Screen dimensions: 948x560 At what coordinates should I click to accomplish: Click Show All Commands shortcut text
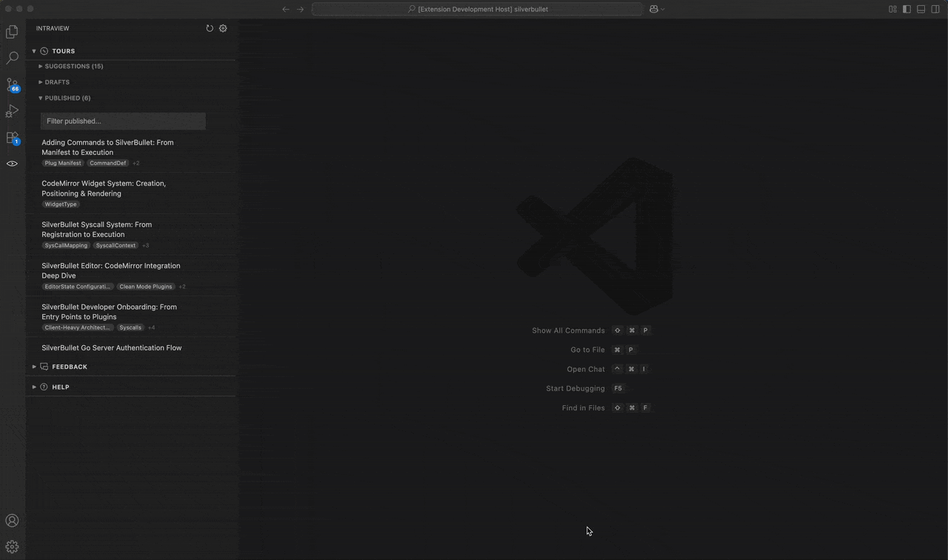pos(568,330)
